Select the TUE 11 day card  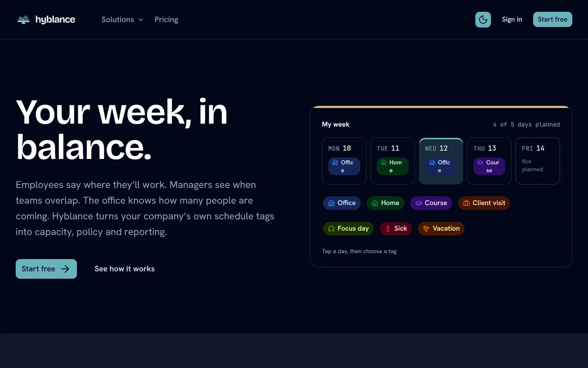tap(392, 161)
